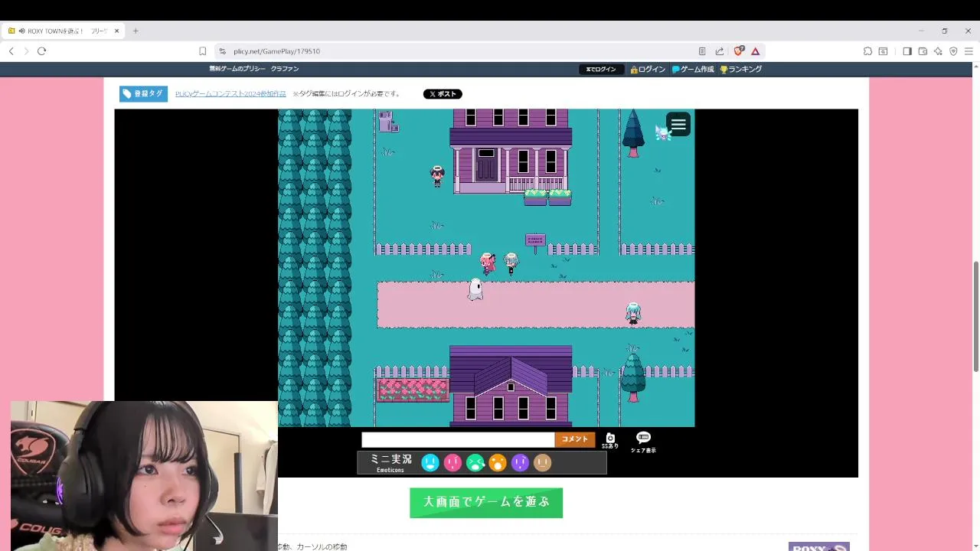Send the purple emoticon face
Screen dimensions: 980x551
click(x=520, y=462)
